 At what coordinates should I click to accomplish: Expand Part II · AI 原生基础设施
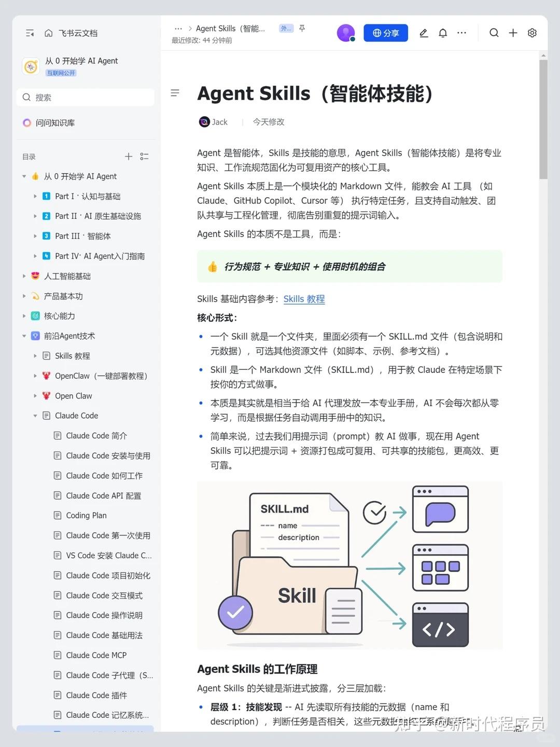pos(35,216)
